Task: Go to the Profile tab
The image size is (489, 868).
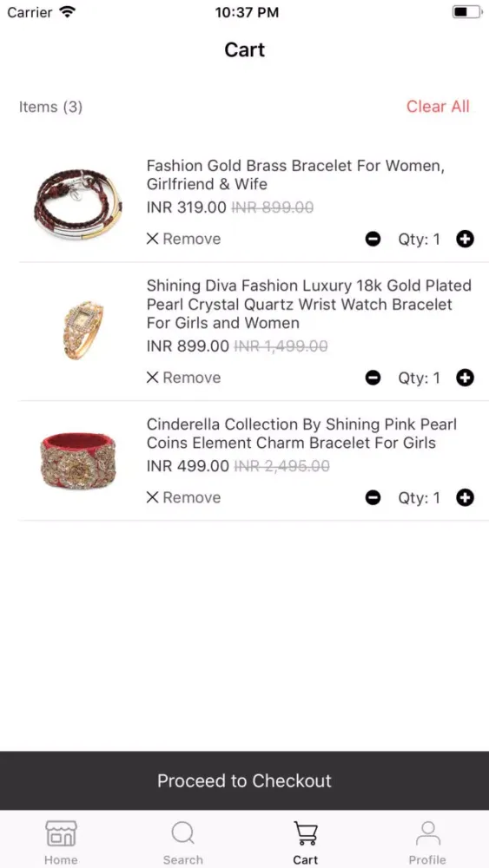Action: 427,843
